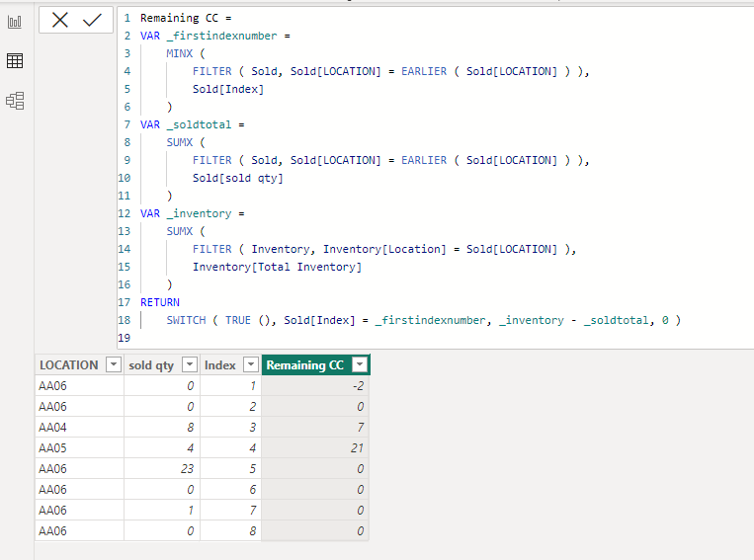The width and height of the screenshot is (754, 560).
Task: Click the AA04 location cell
Action: pyautogui.click(x=79, y=428)
